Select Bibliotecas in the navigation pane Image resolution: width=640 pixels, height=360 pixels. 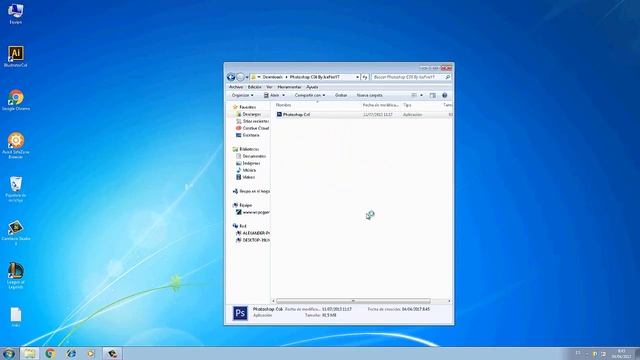[245, 149]
